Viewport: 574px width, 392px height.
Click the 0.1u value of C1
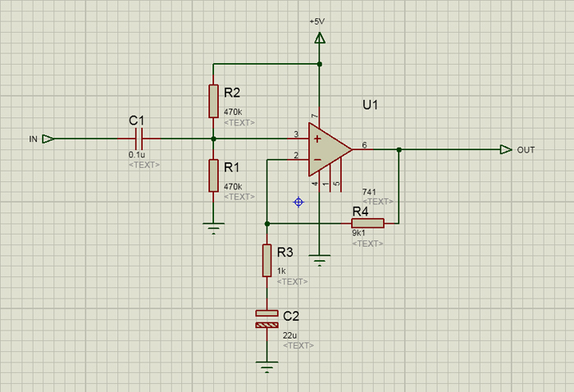click(137, 154)
